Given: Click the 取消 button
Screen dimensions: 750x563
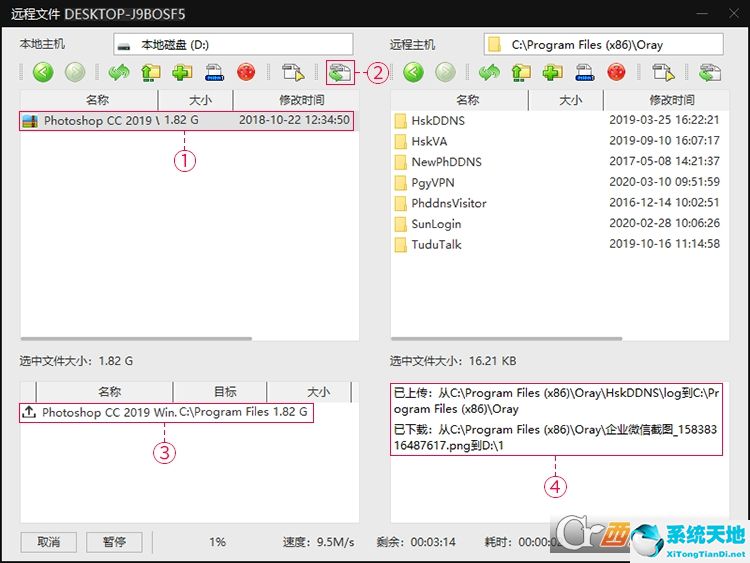Looking at the screenshot, I should (49, 542).
